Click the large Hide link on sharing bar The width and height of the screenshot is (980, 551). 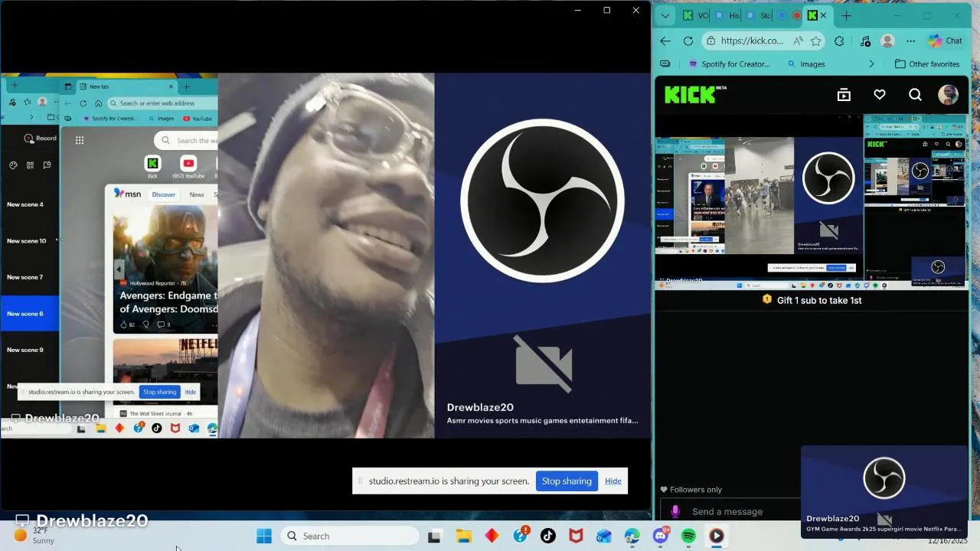pos(613,481)
